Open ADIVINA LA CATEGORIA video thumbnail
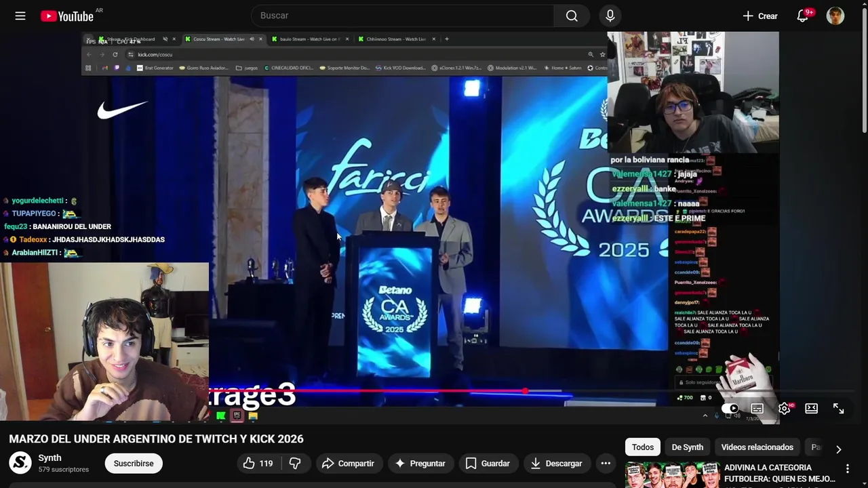The width and height of the screenshot is (868, 488). pos(672,475)
